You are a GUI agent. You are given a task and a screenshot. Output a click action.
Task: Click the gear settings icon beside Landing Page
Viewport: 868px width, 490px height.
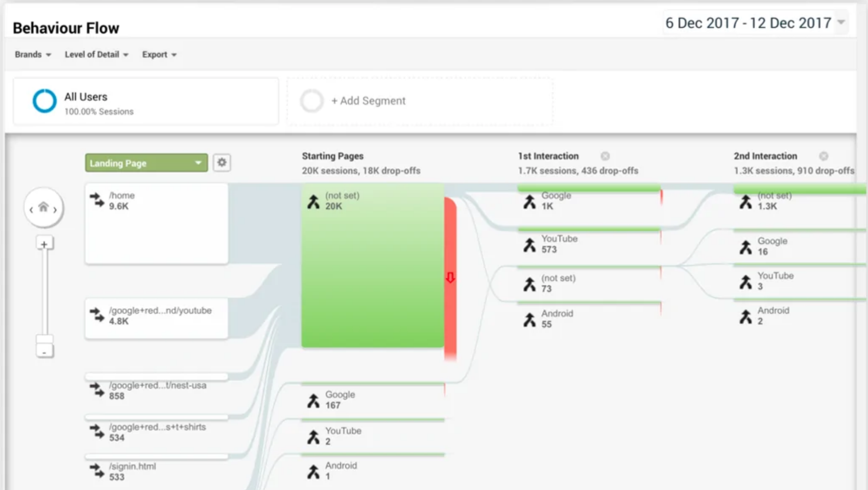pos(222,162)
